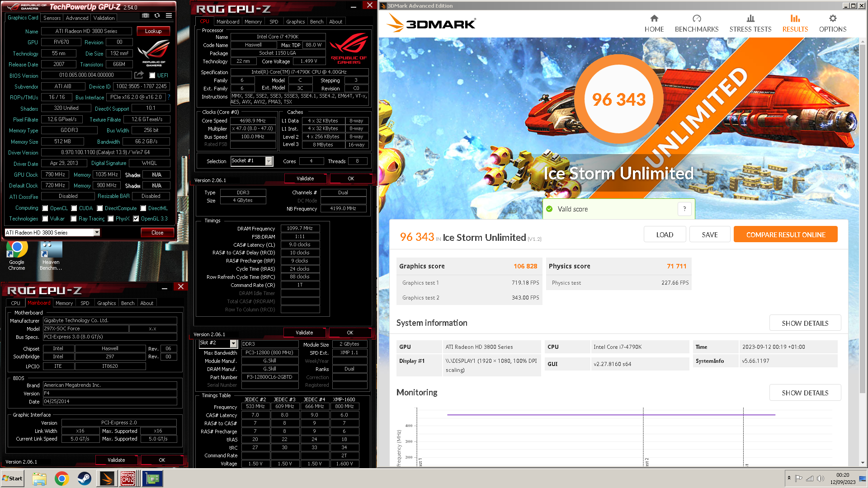Click the BIOS export share icon in GPU-Z
Screen dimensions: 868x488
(x=139, y=75)
